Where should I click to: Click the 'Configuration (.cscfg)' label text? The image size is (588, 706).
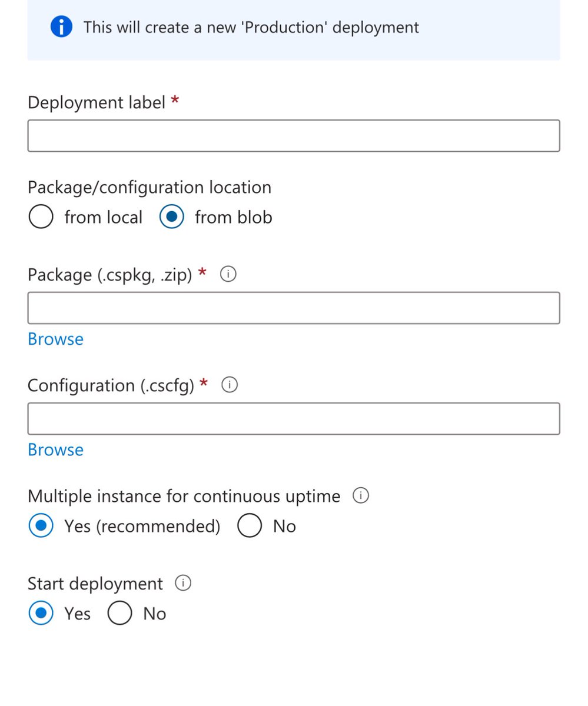pos(111,385)
